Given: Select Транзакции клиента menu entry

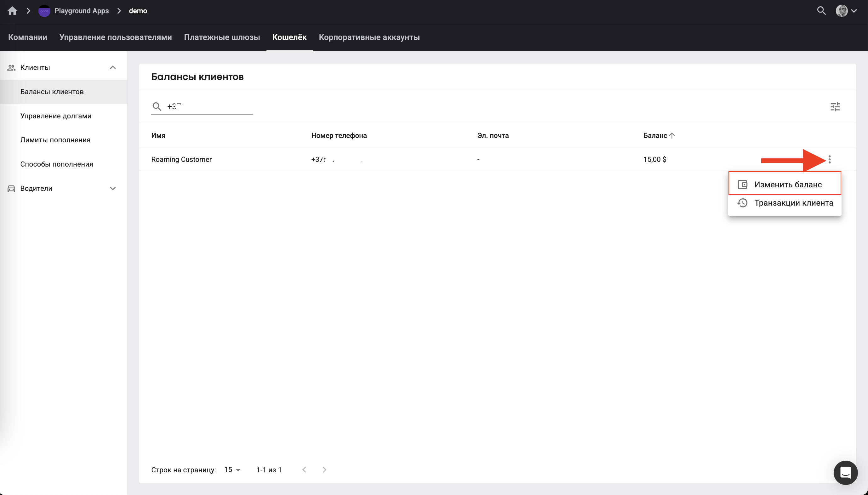Looking at the screenshot, I should click(793, 203).
